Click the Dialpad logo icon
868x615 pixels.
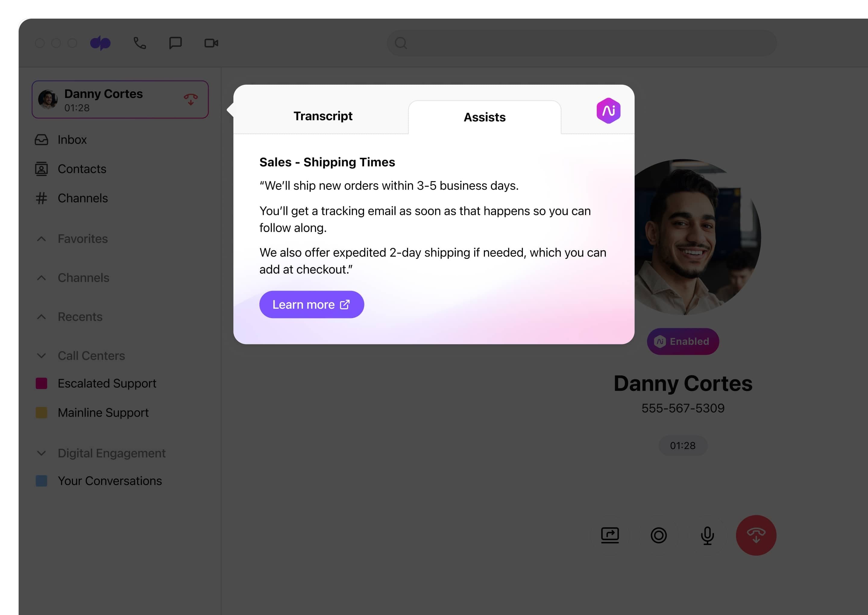(x=100, y=43)
